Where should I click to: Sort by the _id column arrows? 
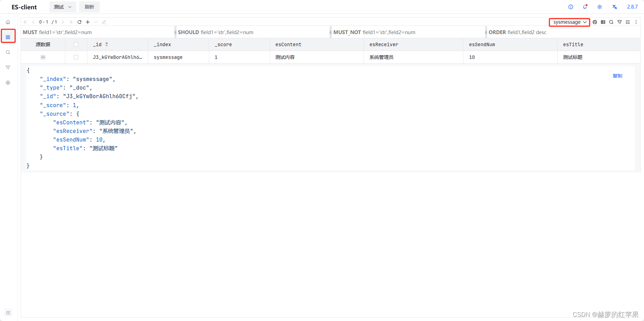point(107,44)
